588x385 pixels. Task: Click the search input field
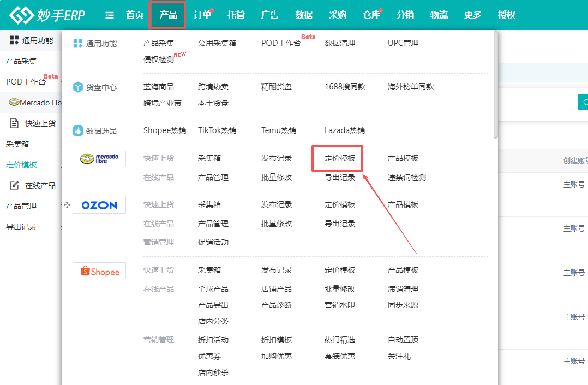coord(535,102)
